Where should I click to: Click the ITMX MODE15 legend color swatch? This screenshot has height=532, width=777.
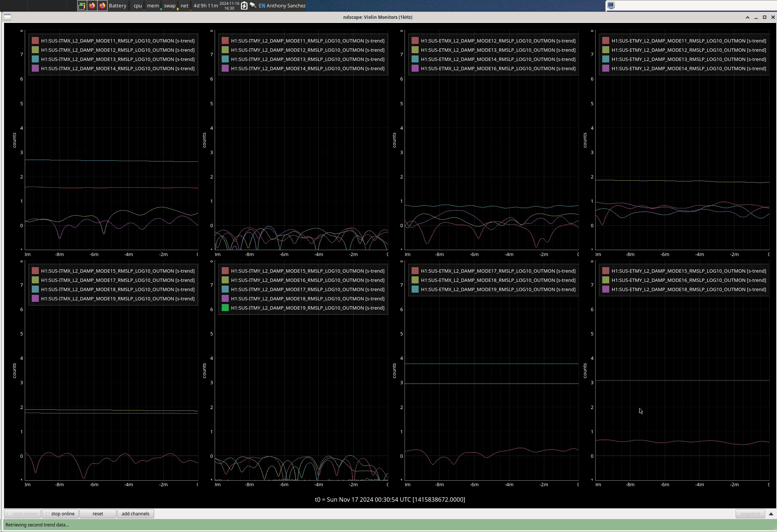tap(35, 271)
